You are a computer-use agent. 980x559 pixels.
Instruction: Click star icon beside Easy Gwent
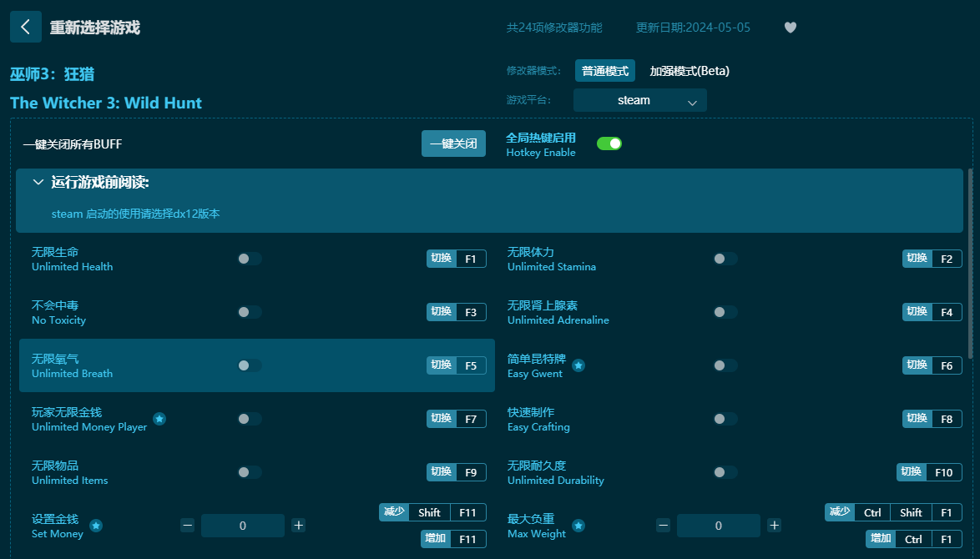tap(578, 365)
